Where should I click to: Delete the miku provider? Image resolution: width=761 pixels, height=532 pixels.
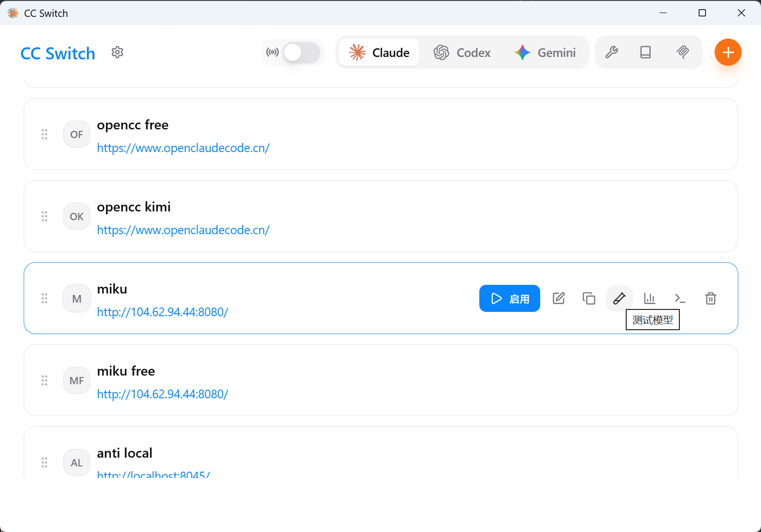(710, 298)
